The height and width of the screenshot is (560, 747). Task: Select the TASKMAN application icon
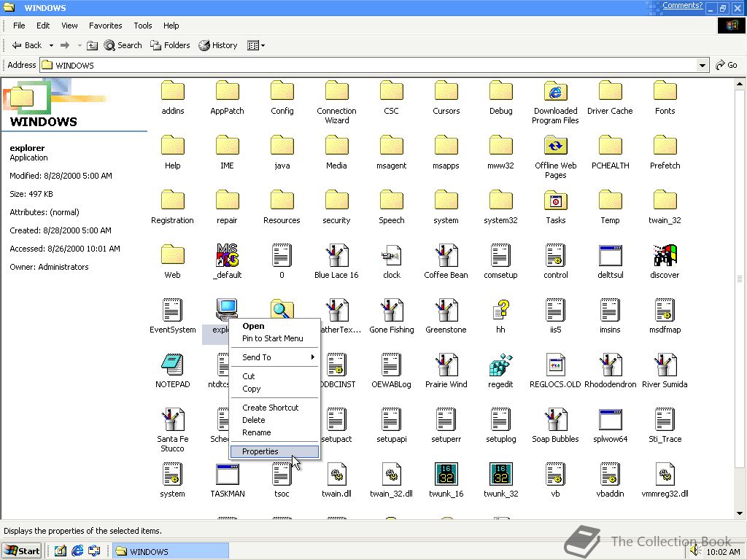(228, 475)
